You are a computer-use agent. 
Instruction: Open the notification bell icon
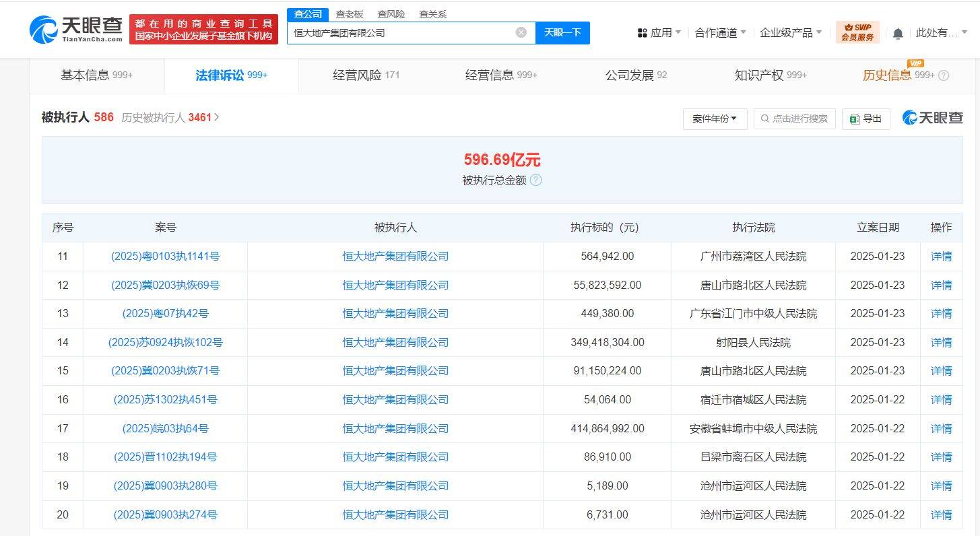(896, 32)
